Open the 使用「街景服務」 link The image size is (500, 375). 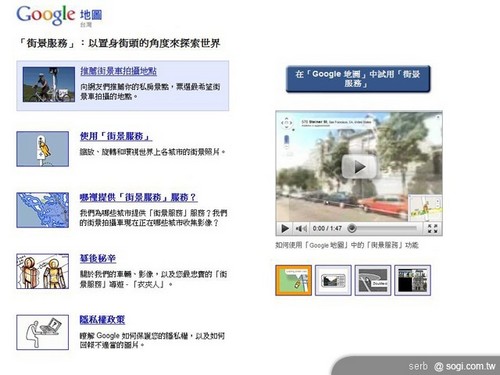pyautogui.click(x=116, y=136)
